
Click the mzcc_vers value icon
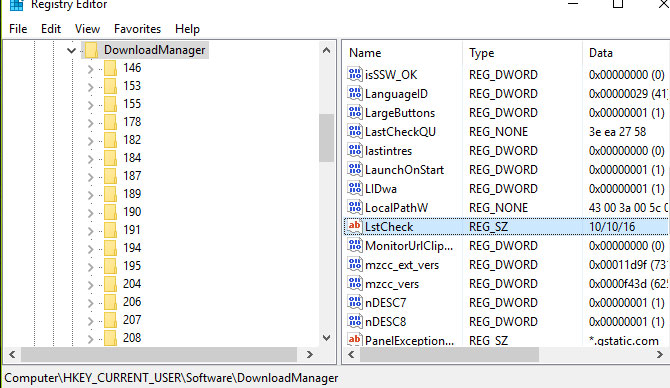[x=355, y=283]
